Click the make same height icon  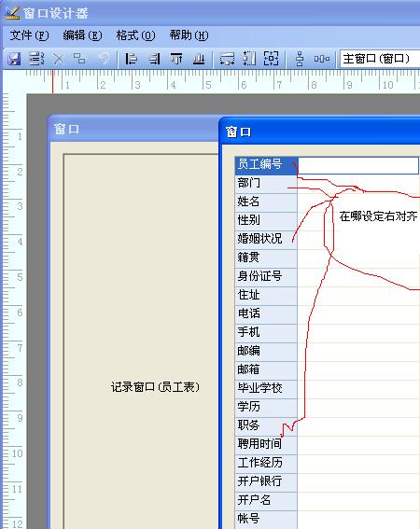[x=249, y=59]
